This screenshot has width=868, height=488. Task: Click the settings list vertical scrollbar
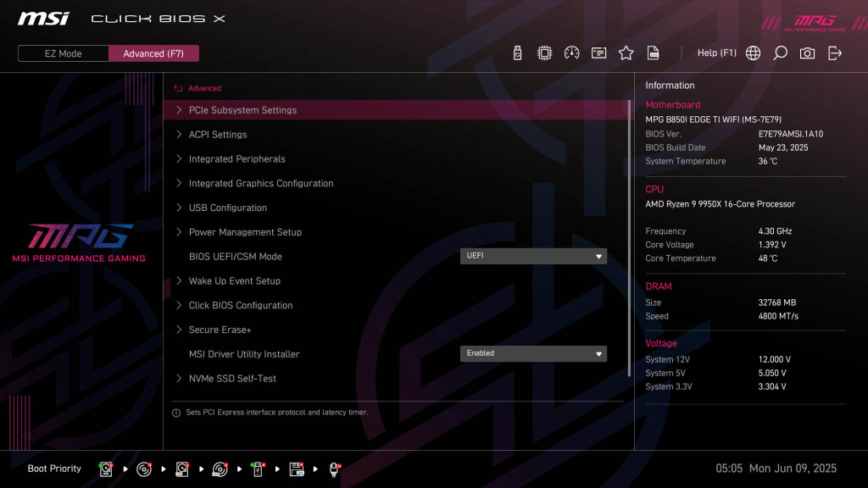(630, 238)
